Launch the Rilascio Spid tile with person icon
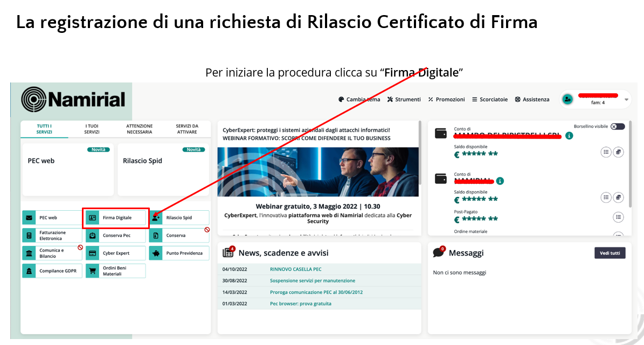This screenshot has height=345, width=644. pos(179,218)
